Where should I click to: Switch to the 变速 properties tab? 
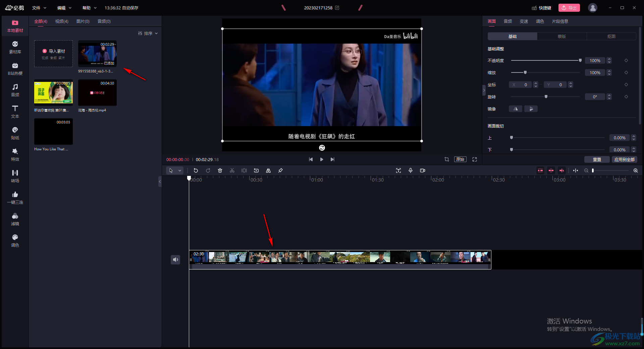pos(524,21)
